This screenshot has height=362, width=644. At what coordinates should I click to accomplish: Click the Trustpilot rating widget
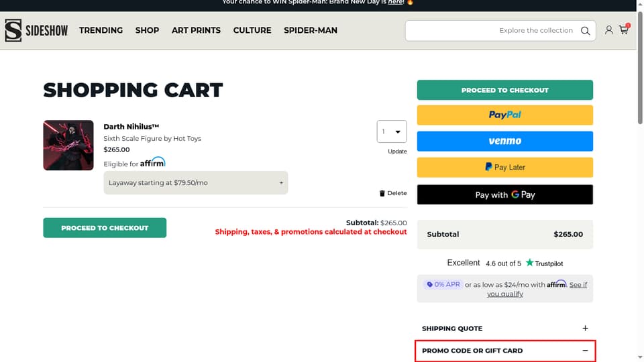504,263
